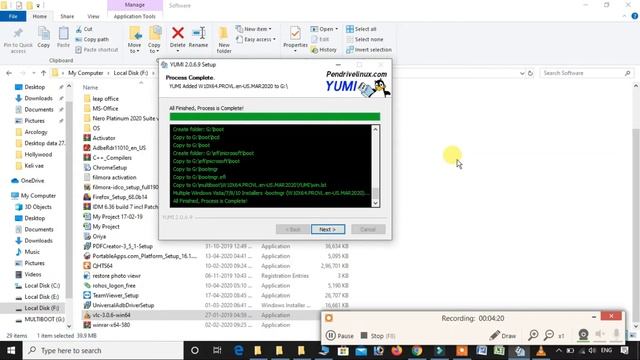Open the New item dropdown
The image size is (640, 360).
(x=253, y=29)
